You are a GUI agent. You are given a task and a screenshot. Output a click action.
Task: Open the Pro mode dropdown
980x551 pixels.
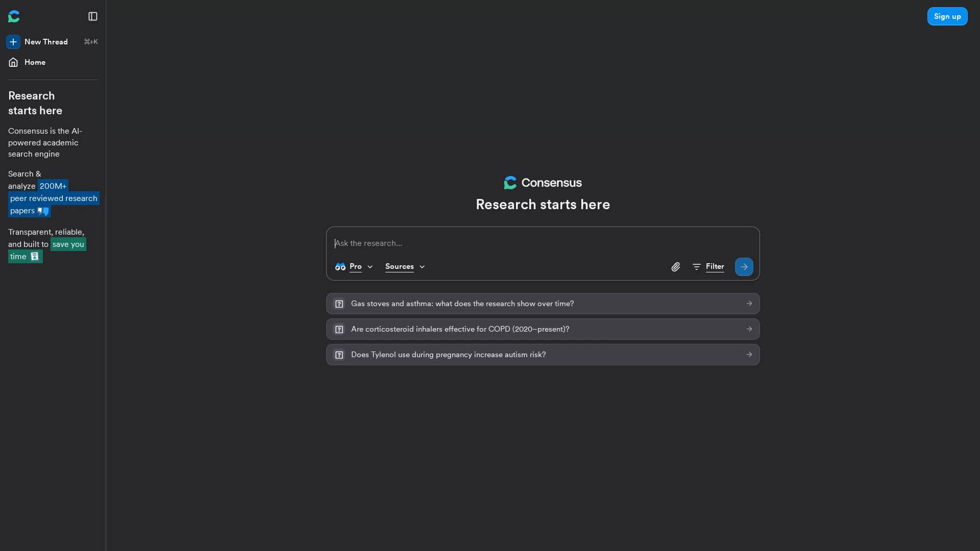354,267
